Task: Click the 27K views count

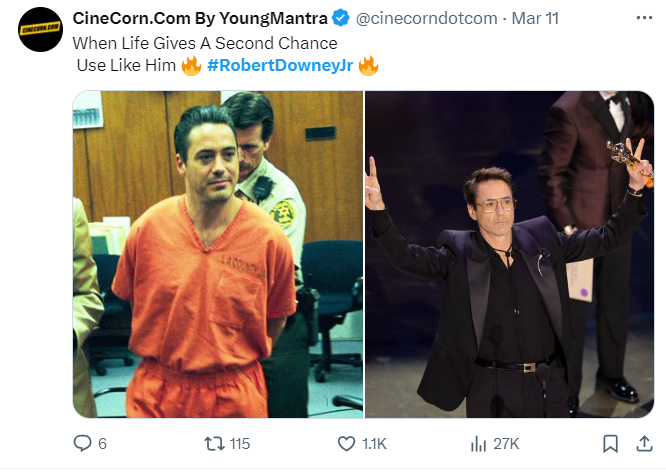Action: (506, 443)
